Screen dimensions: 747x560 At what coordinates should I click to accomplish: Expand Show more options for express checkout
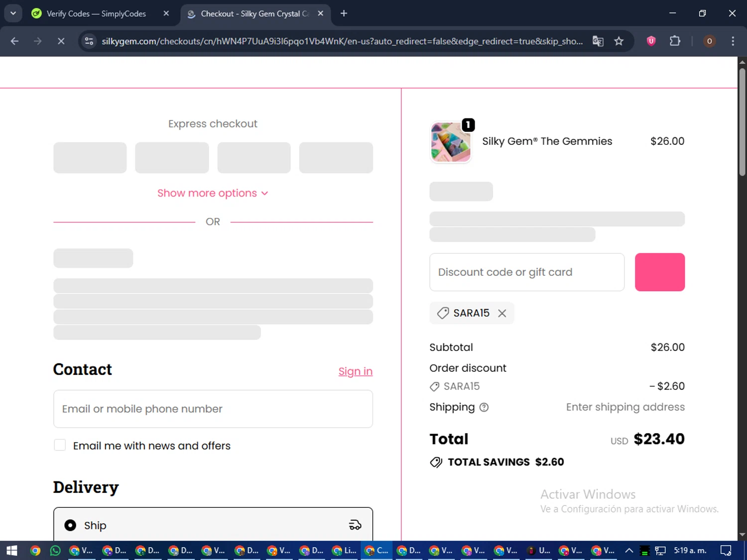[x=213, y=193]
